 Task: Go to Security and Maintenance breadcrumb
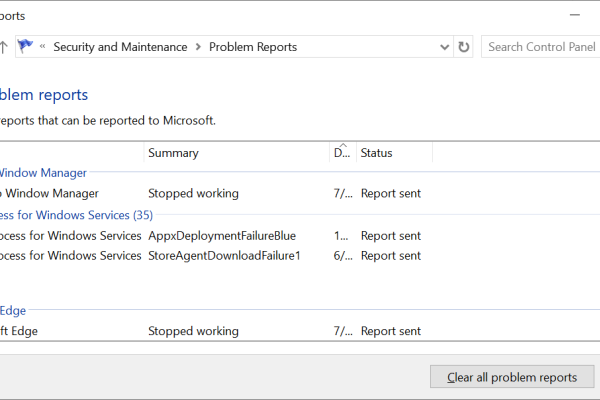coord(120,47)
